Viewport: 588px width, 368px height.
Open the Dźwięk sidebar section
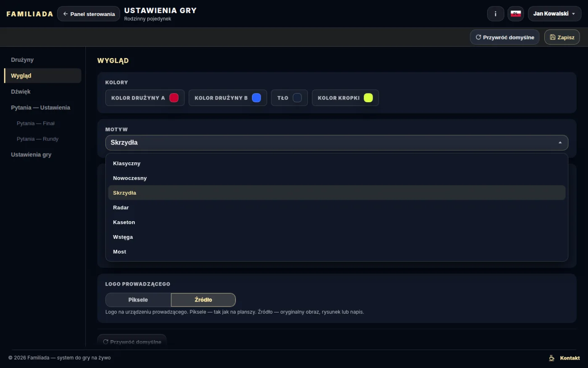click(42, 92)
